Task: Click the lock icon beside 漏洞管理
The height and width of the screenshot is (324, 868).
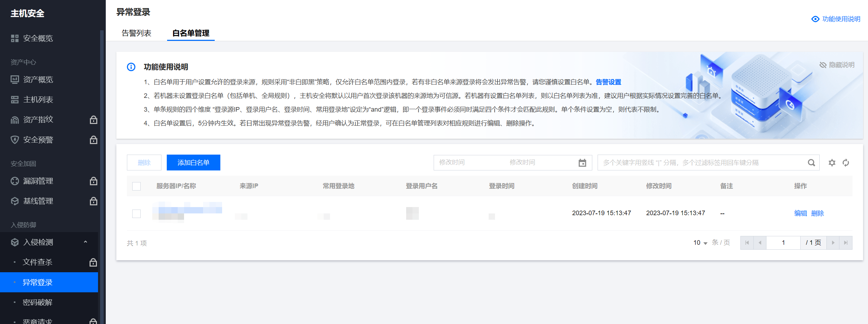Action: coord(93,181)
